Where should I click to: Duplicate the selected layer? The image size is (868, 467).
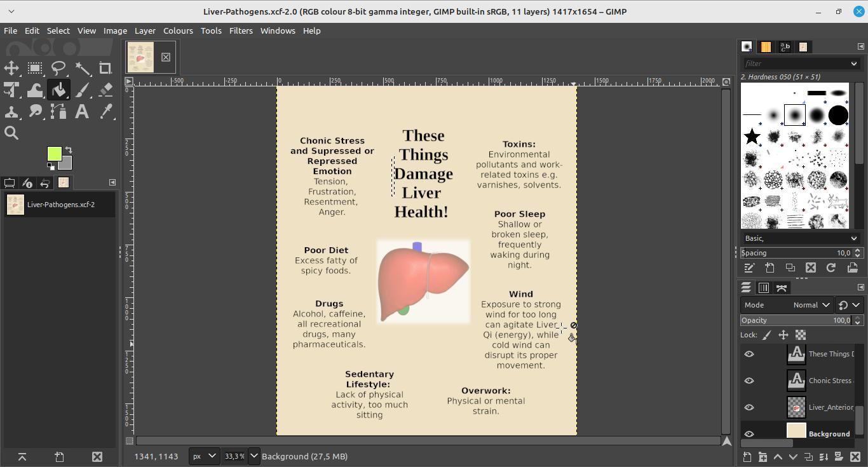pyautogui.click(x=808, y=457)
